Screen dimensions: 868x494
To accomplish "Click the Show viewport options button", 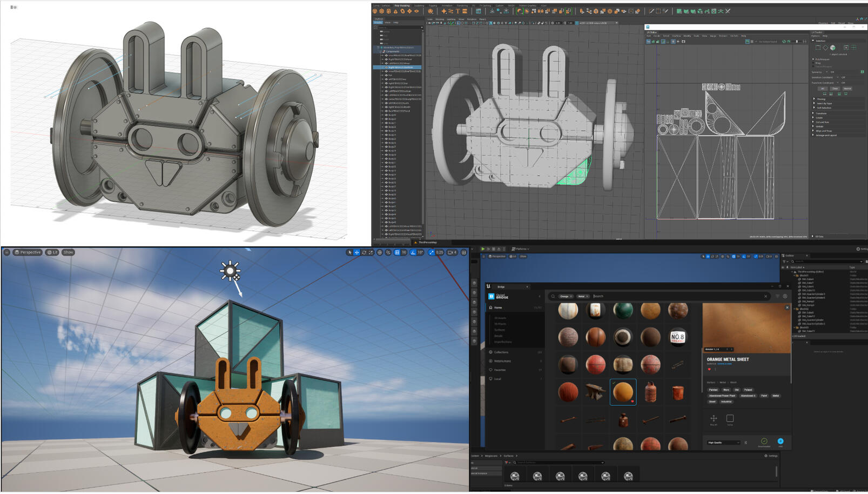I will coord(68,252).
